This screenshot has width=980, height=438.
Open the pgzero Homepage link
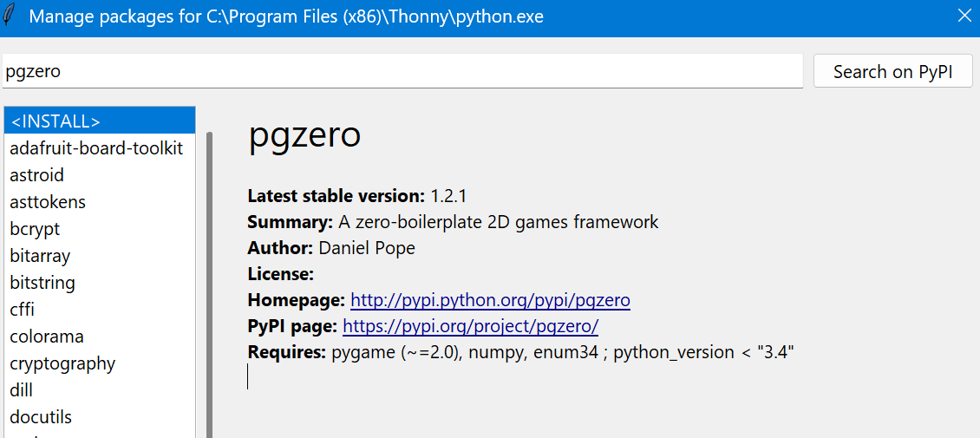tap(490, 300)
